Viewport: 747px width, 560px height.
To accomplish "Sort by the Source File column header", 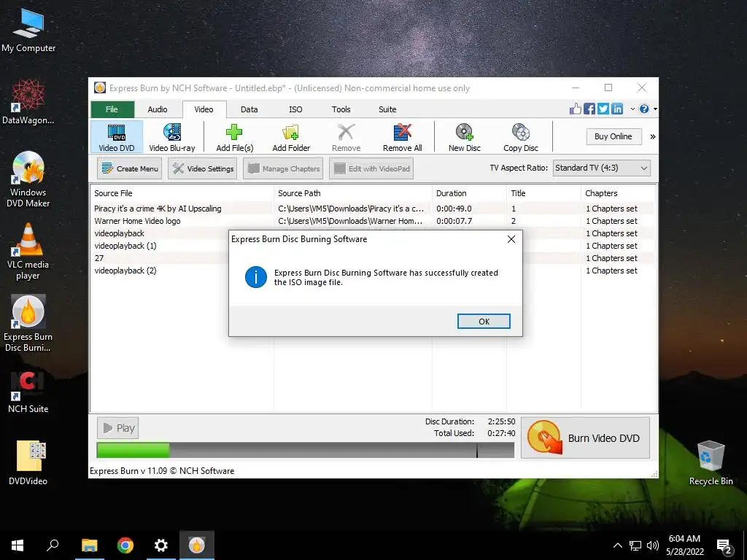I will click(x=182, y=193).
